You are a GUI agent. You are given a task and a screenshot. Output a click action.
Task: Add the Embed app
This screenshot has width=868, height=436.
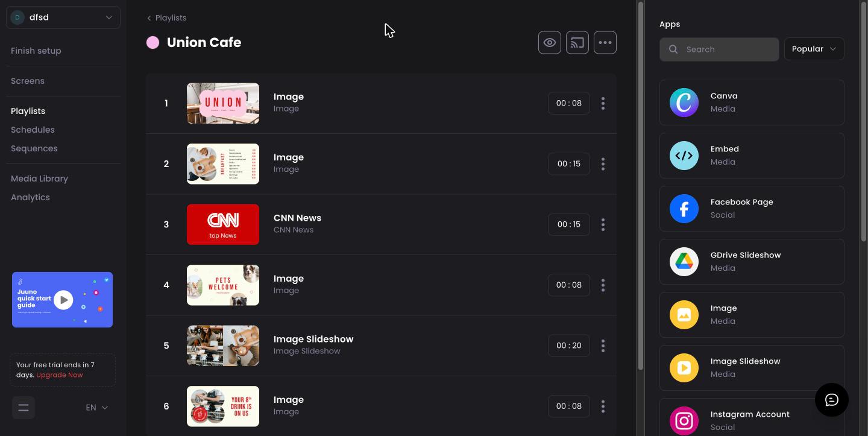coord(752,156)
